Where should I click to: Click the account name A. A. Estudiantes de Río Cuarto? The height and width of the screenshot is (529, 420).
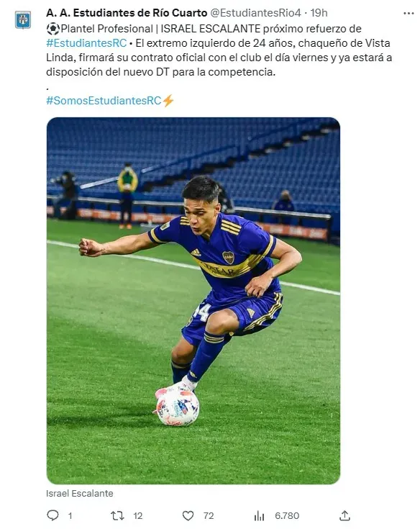click(x=127, y=13)
